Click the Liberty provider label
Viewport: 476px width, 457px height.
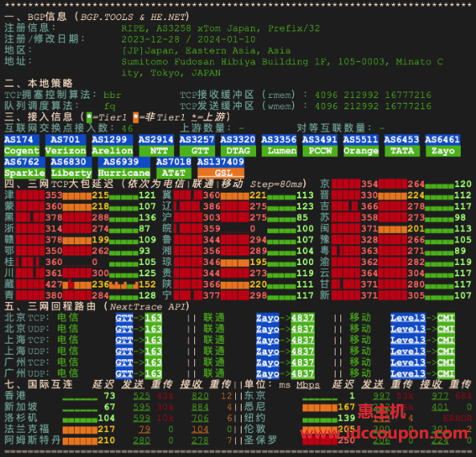(x=71, y=173)
